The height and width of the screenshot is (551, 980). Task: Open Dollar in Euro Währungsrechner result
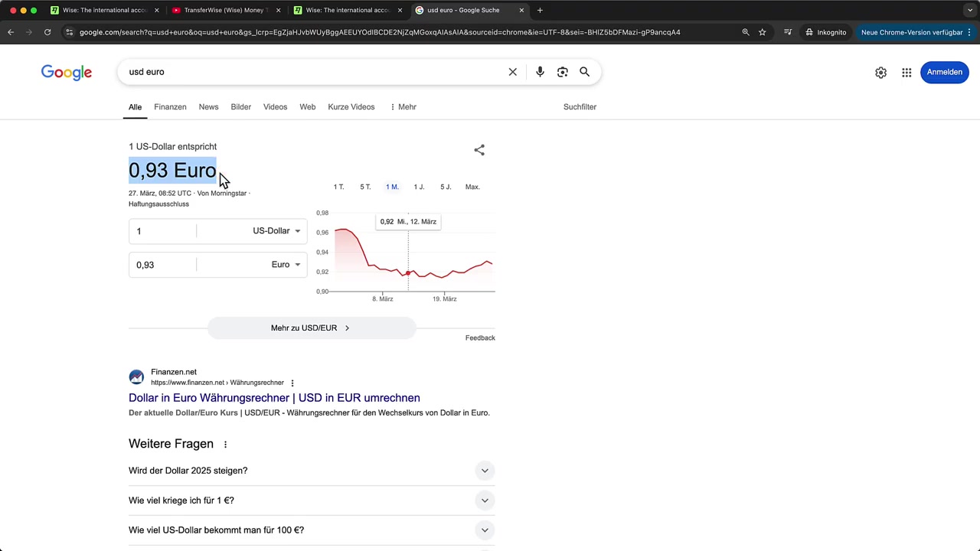tap(274, 398)
